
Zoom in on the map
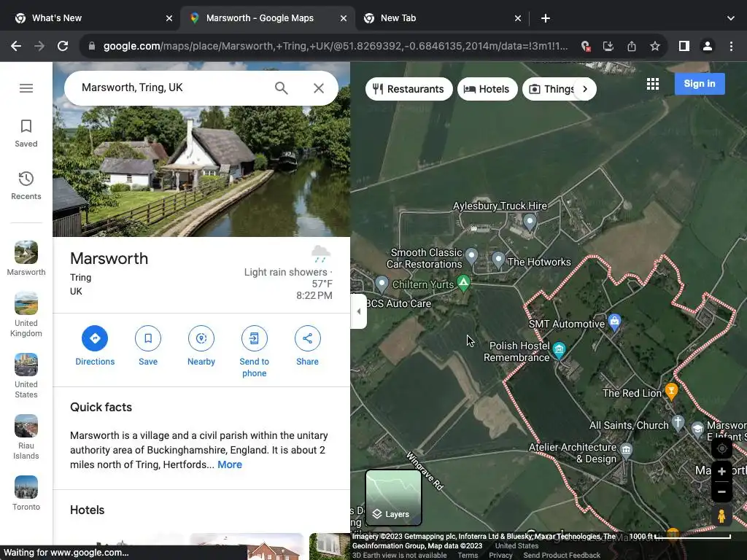click(x=721, y=472)
